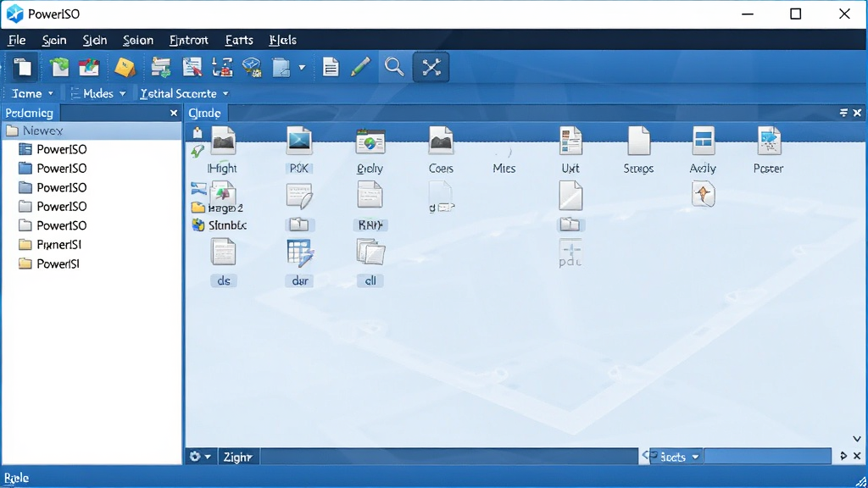Click the blank pages New icon in toolbar

(x=23, y=68)
